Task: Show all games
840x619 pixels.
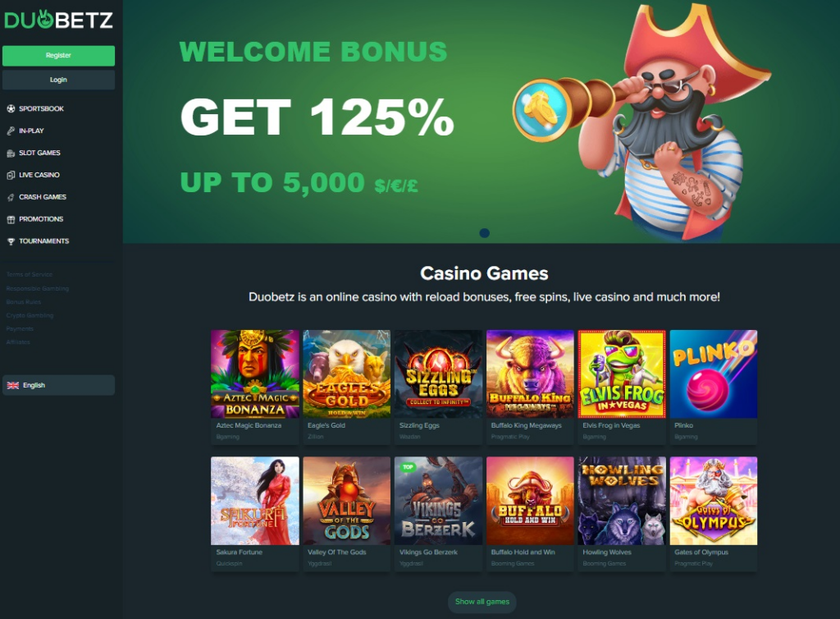Action: click(x=482, y=602)
